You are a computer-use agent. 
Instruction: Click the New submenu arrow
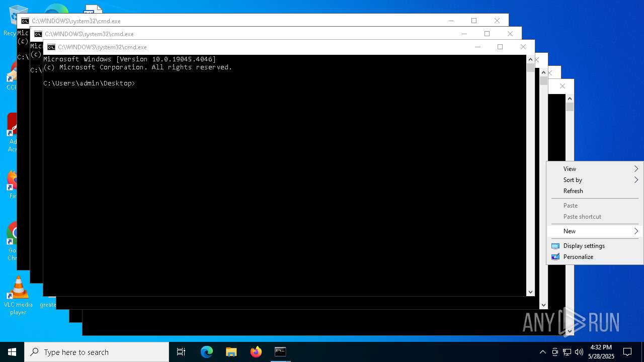coord(636,231)
